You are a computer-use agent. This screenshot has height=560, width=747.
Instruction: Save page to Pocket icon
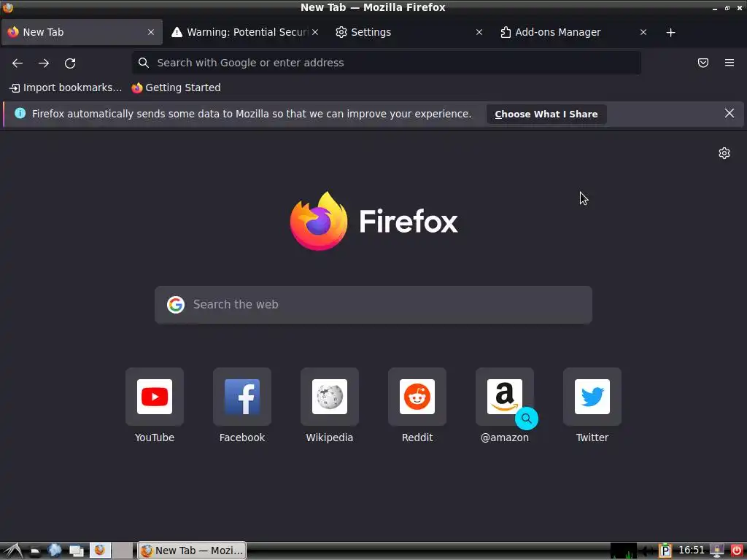tap(703, 63)
